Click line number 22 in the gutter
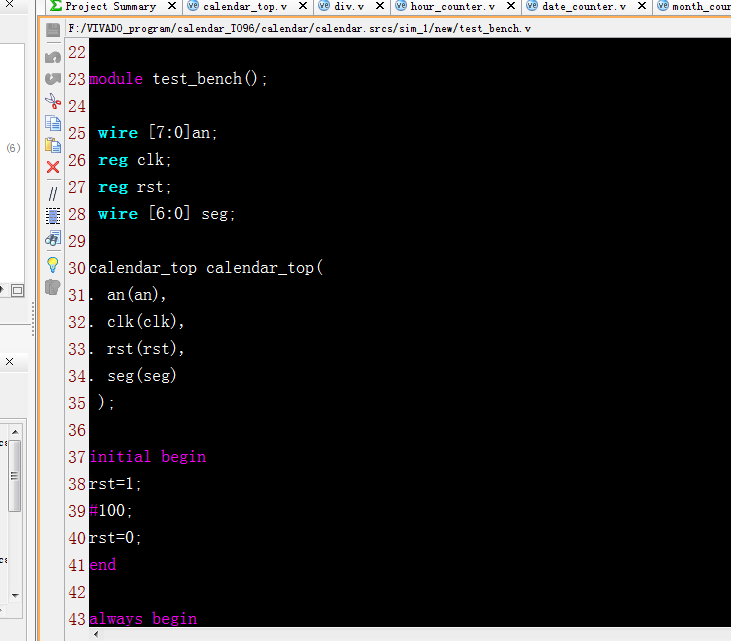 [77, 52]
